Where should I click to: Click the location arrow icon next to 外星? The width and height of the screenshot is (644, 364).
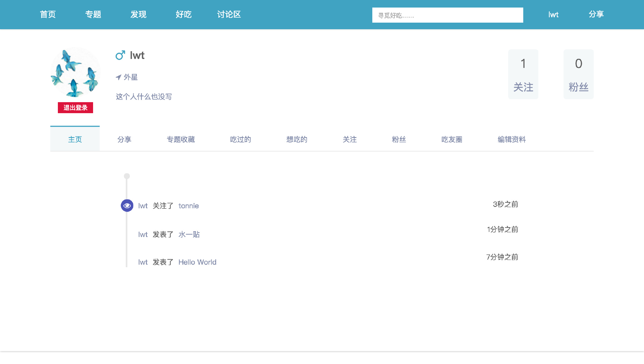pos(119,77)
